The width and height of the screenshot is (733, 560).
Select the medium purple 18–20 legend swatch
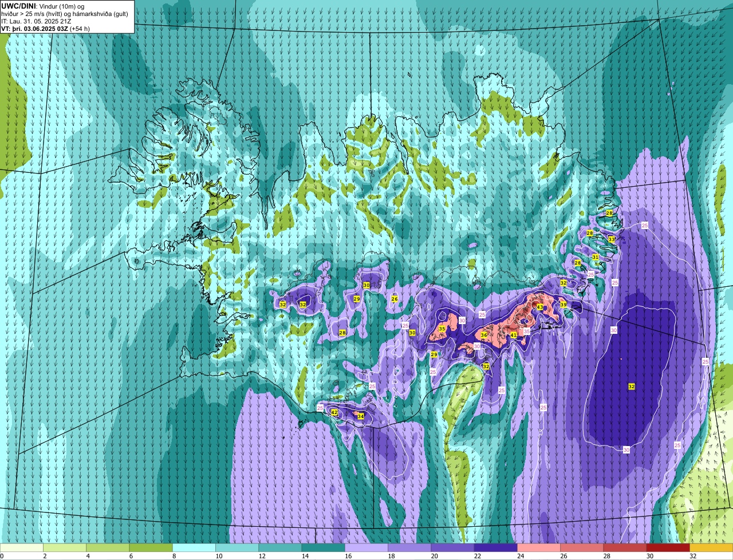[409, 548]
